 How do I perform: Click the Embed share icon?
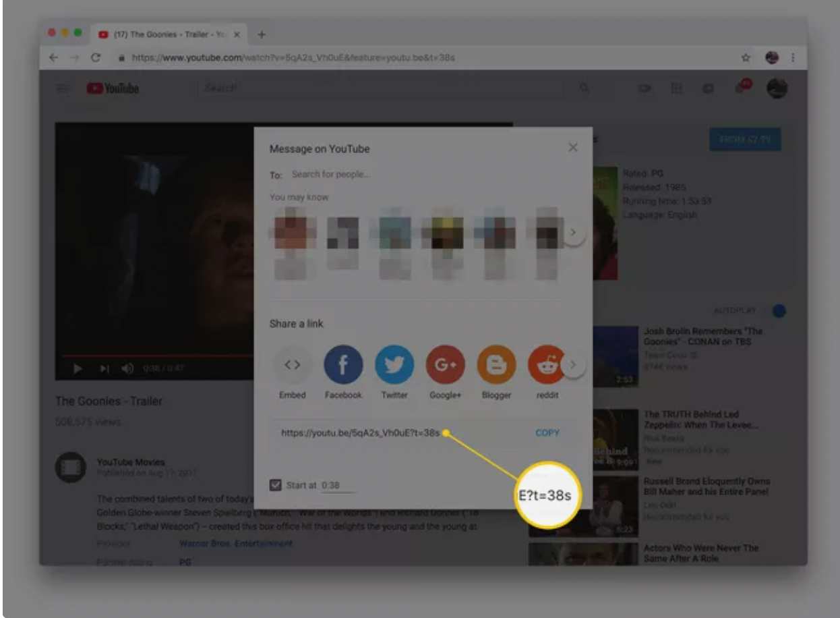tap(293, 365)
